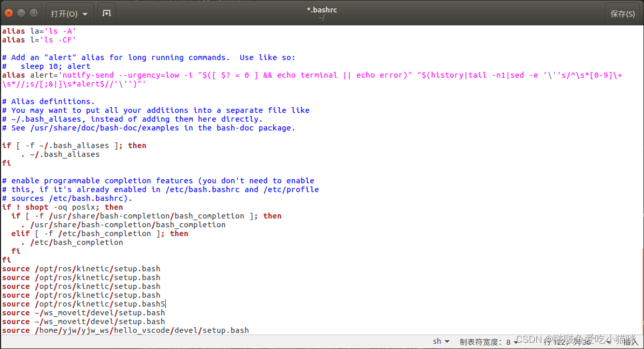Viewport: 644px width, 349px height.
Task: Close gedit with the red X icon
Action: pyautogui.click(x=8, y=13)
